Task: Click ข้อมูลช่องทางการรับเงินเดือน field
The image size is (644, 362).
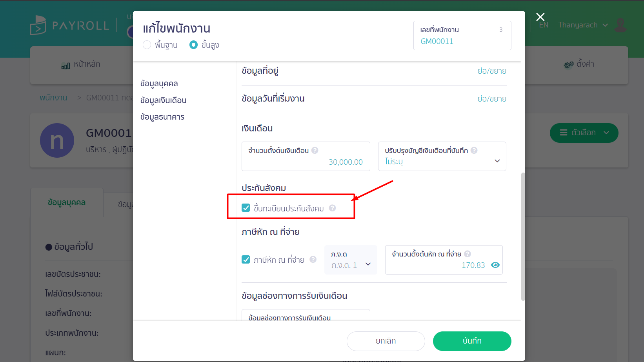Action: click(x=306, y=315)
